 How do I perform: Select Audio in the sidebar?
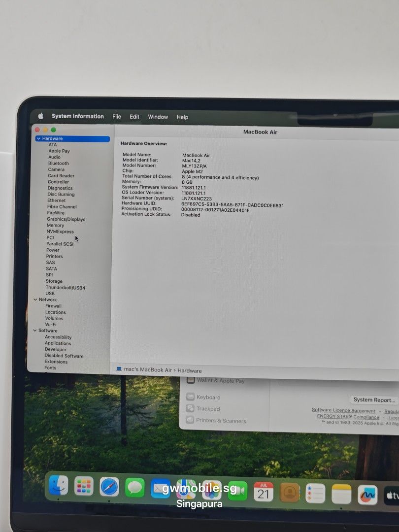click(x=54, y=157)
